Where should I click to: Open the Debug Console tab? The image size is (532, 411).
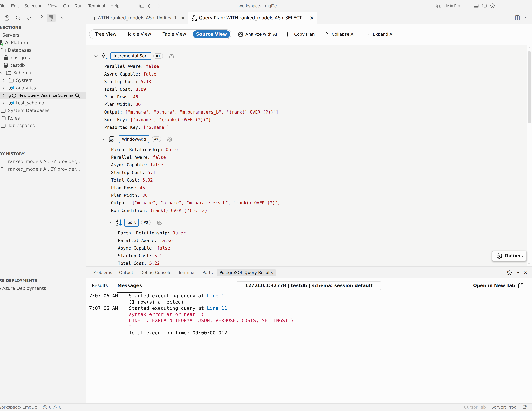coord(156,273)
